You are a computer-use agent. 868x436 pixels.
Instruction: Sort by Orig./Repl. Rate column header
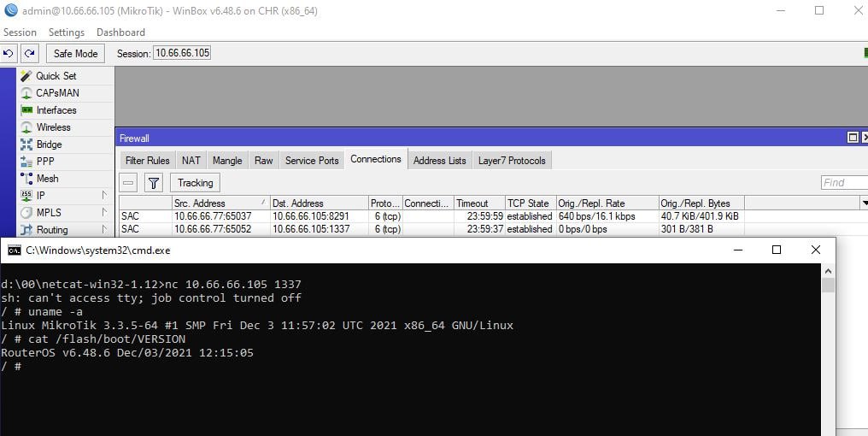click(x=607, y=203)
